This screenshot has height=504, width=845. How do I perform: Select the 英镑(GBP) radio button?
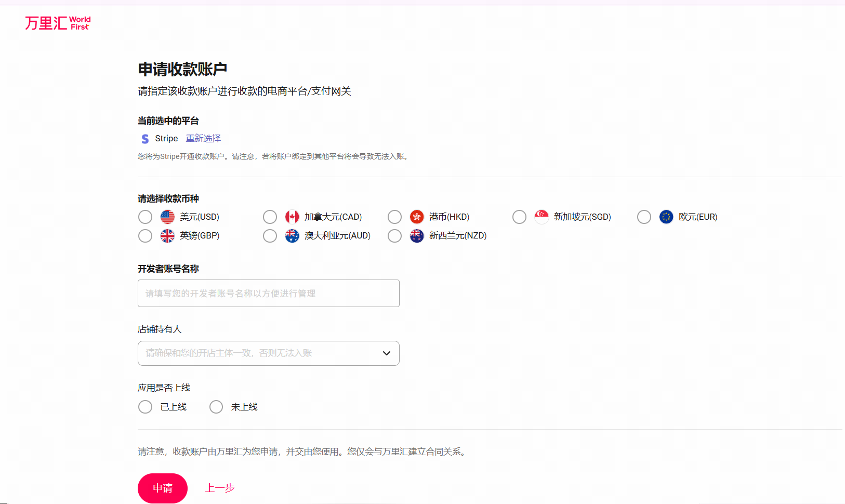pyautogui.click(x=146, y=236)
